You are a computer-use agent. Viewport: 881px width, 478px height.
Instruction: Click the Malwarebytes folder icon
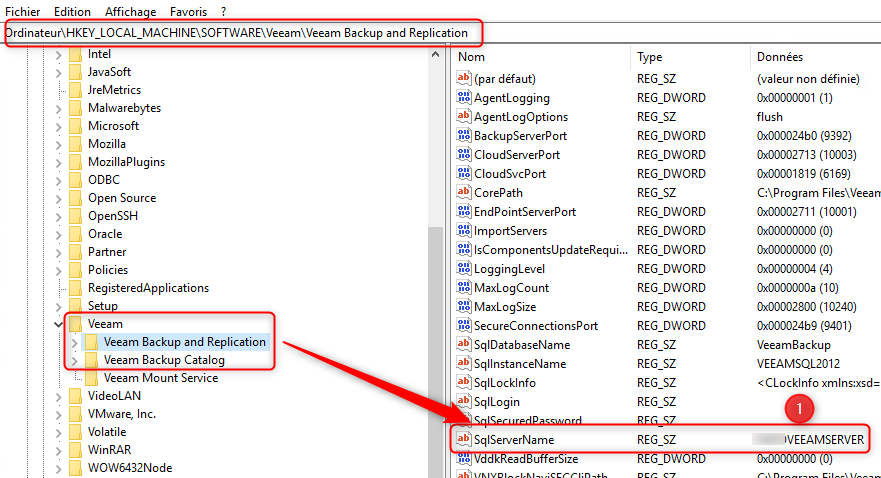click(75, 108)
